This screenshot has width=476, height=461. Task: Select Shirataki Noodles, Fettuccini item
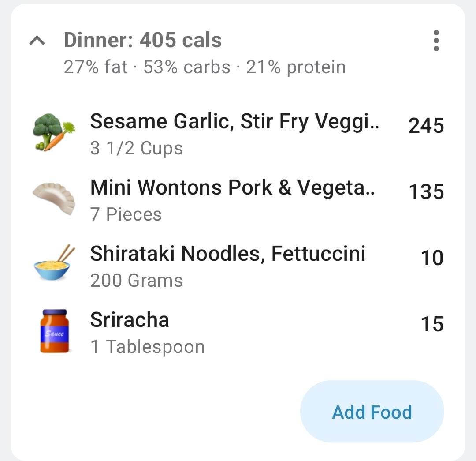pos(227,254)
